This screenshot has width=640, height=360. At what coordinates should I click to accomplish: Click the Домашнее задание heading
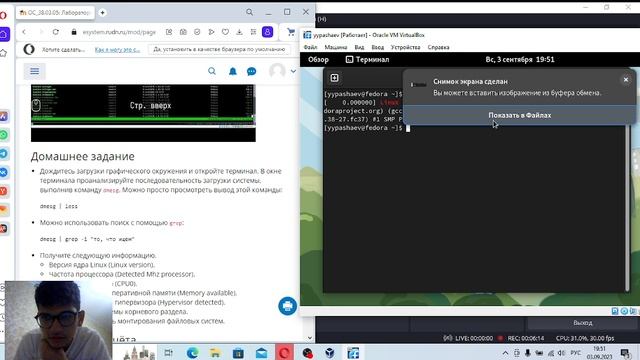tap(82, 156)
